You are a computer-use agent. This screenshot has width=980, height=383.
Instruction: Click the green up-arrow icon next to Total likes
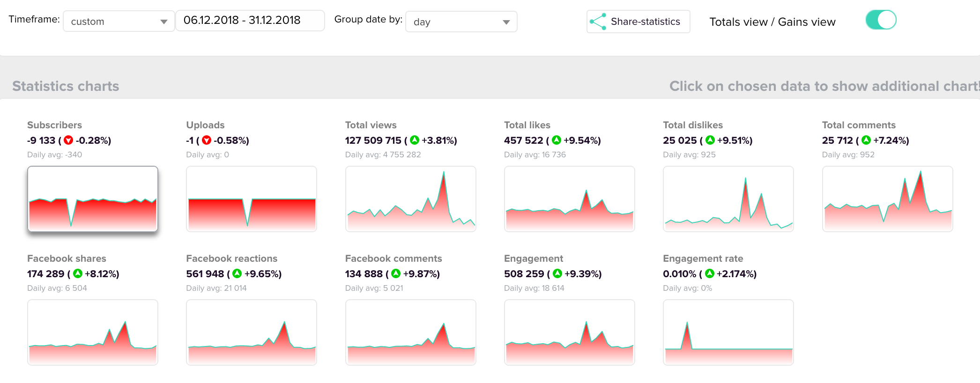pyautogui.click(x=557, y=140)
